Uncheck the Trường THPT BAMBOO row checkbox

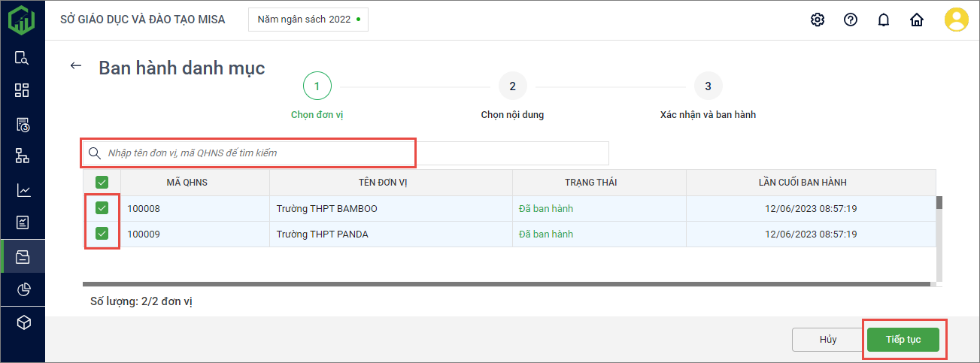point(102,208)
